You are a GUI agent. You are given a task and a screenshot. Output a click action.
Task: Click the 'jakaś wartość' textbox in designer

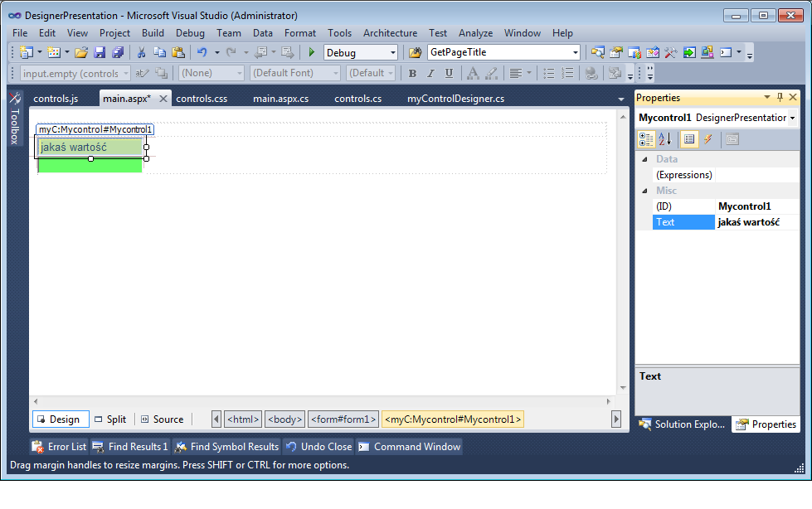90,147
